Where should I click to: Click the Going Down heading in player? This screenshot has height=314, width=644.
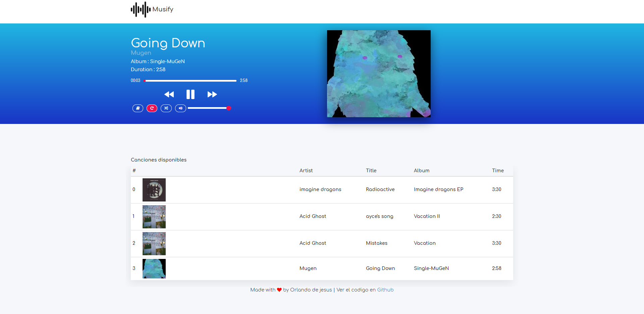pos(168,43)
